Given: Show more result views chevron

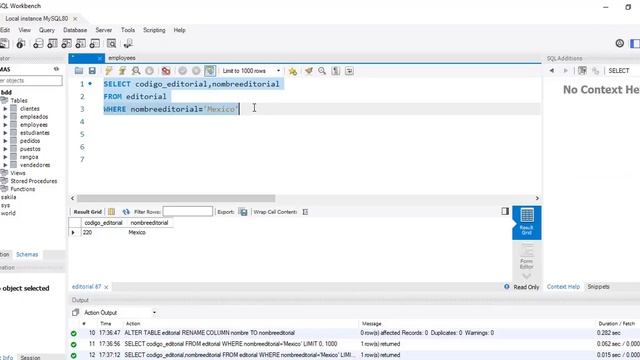Looking at the screenshot, I should click(527, 276).
